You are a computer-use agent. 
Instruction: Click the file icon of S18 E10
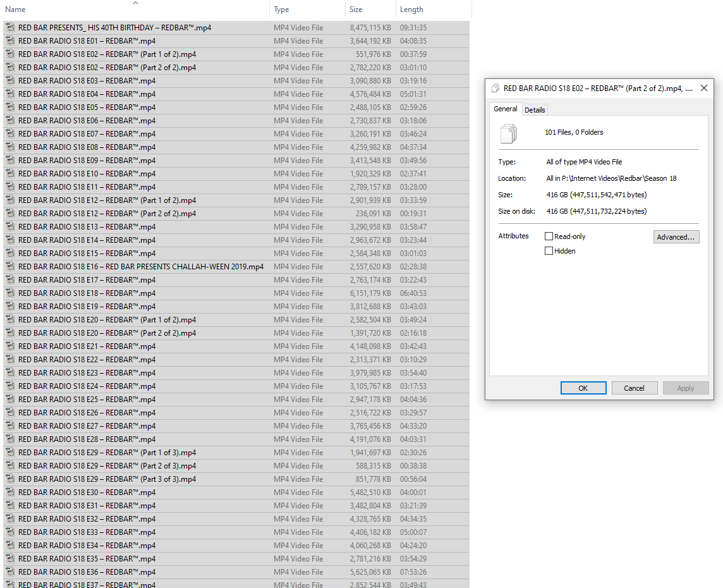(10, 174)
